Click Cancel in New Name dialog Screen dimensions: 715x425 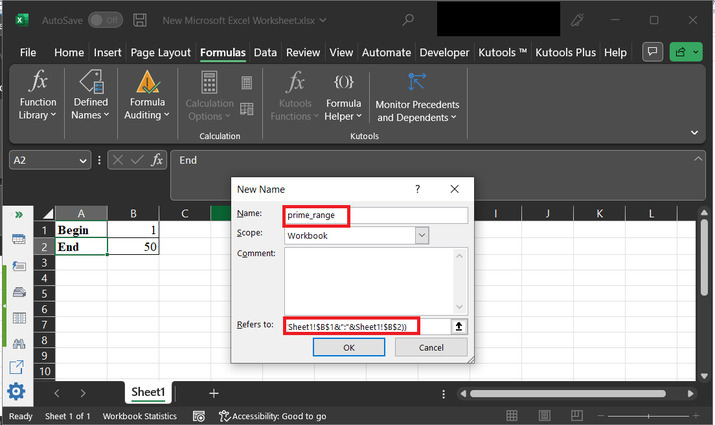point(431,347)
